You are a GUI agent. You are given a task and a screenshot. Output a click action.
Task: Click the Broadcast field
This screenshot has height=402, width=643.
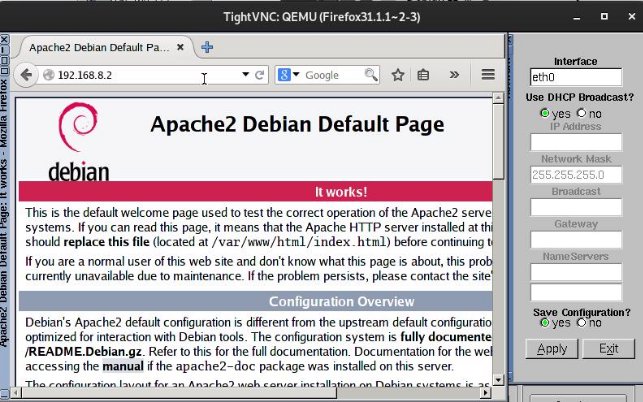point(575,207)
